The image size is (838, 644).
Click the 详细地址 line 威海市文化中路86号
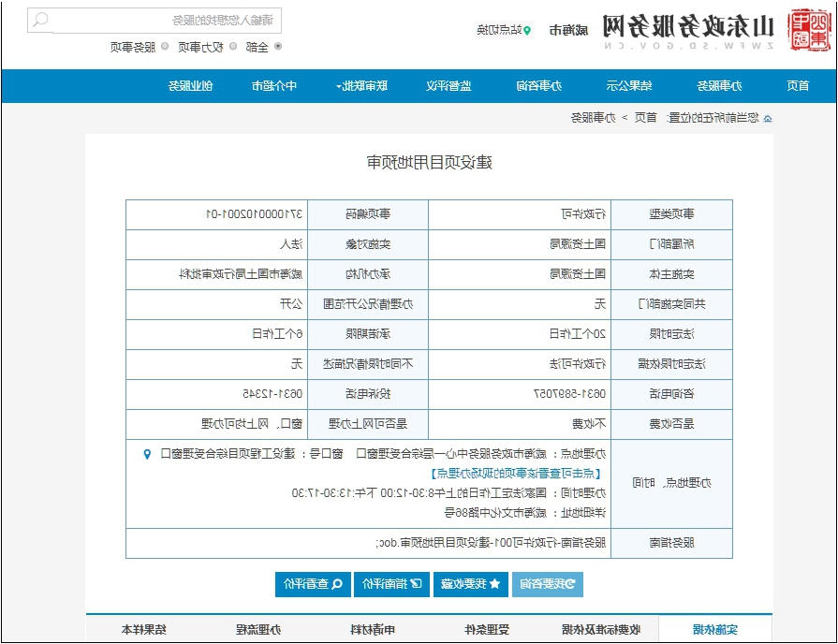click(525, 514)
